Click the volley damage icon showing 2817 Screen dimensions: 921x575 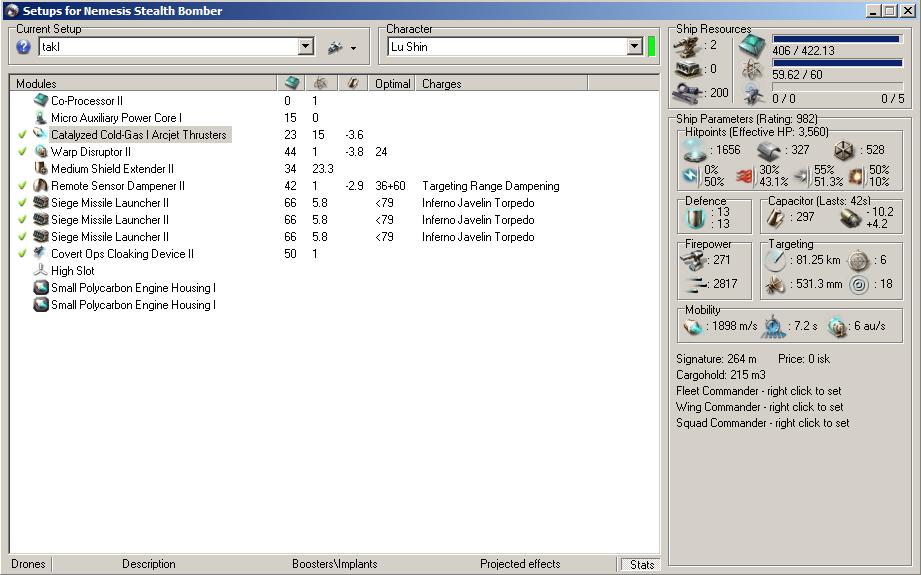click(x=696, y=284)
